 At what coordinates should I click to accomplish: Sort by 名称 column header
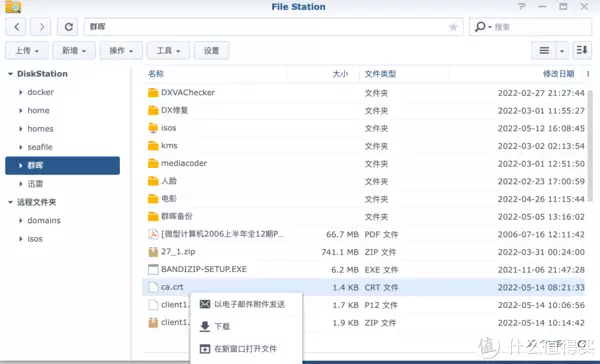tap(156, 74)
